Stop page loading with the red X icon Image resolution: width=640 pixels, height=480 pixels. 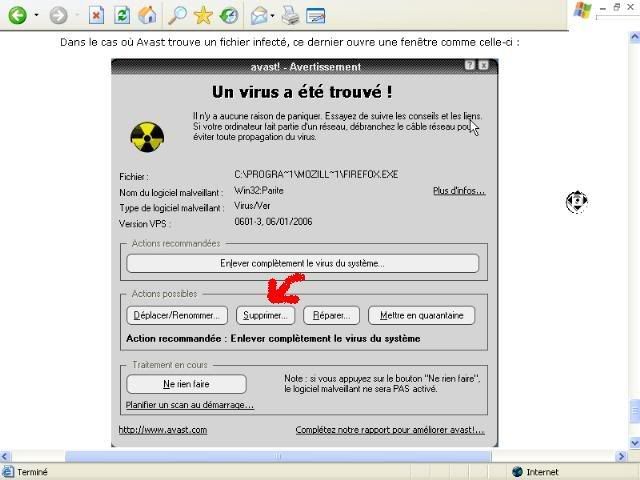(96, 16)
